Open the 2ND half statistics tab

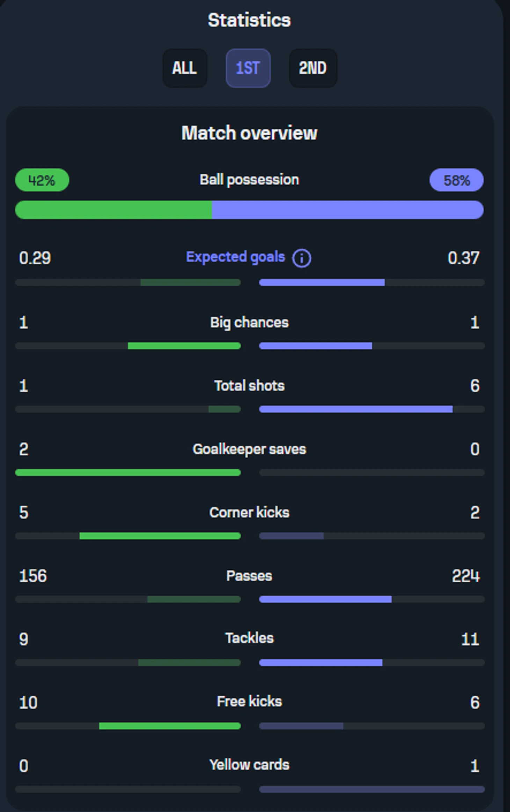[313, 68]
